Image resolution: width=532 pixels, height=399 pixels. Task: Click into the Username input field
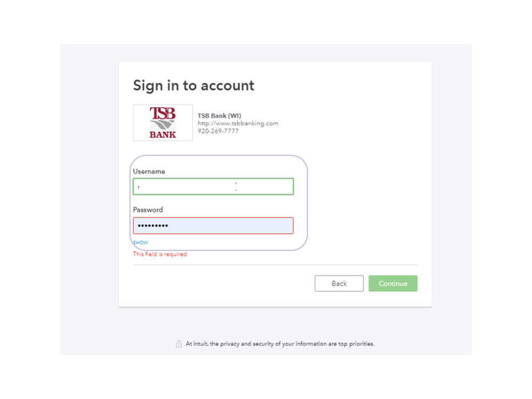[x=213, y=186]
